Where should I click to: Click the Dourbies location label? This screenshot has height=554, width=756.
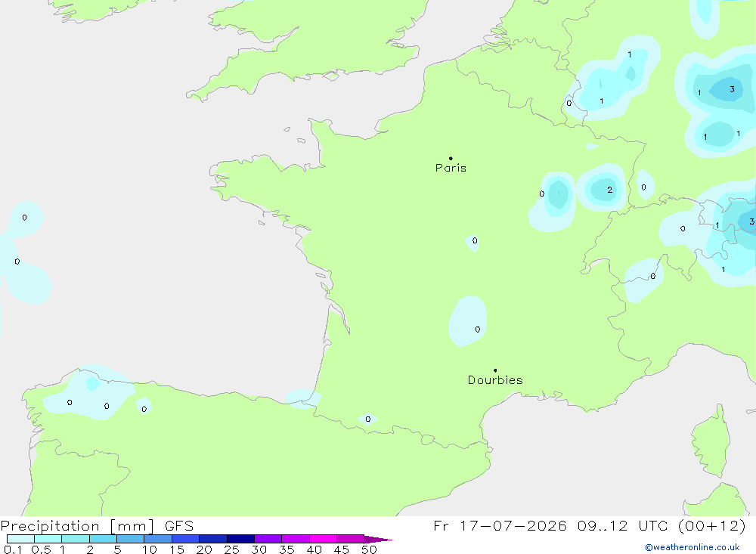[495, 380]
